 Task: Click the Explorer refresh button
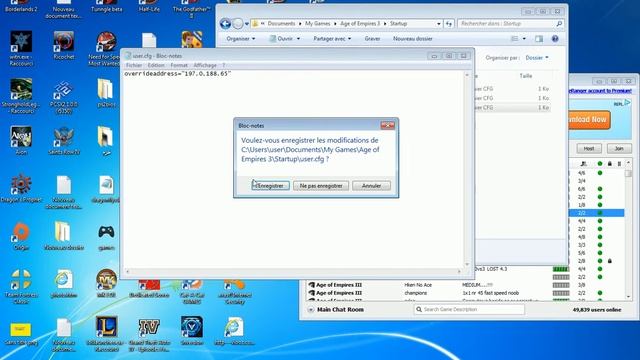click(449, 24)
